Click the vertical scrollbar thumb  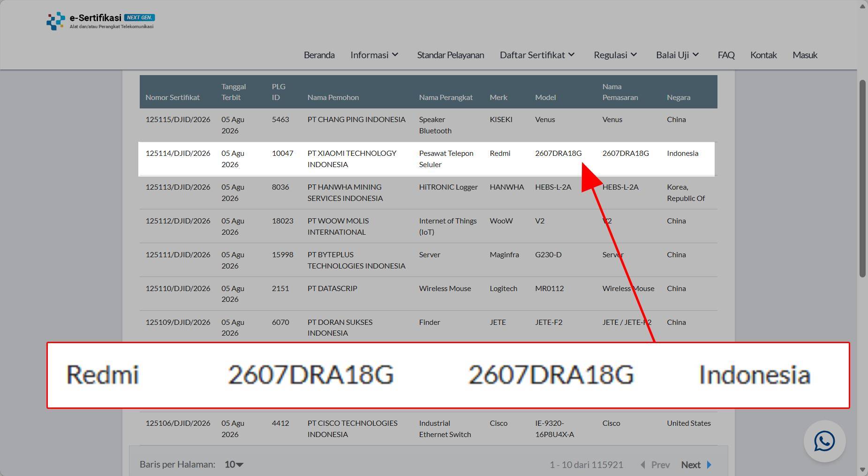862,178
